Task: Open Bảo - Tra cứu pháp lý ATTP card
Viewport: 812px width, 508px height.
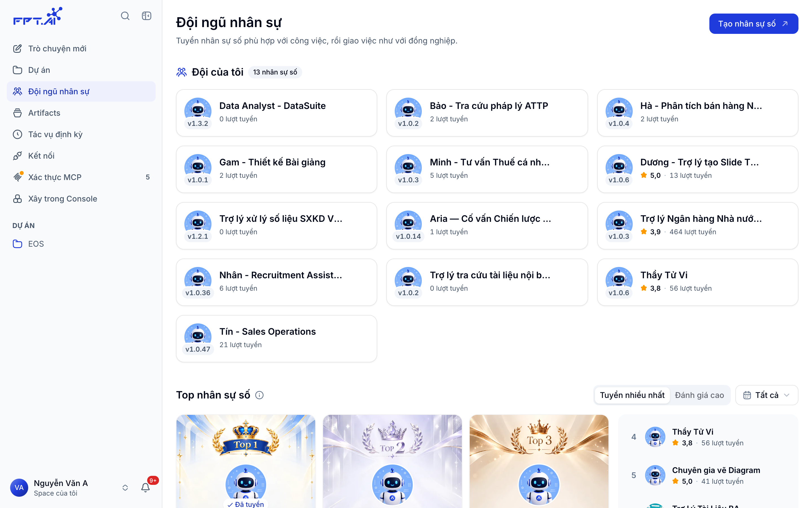Action: [487, 113]
